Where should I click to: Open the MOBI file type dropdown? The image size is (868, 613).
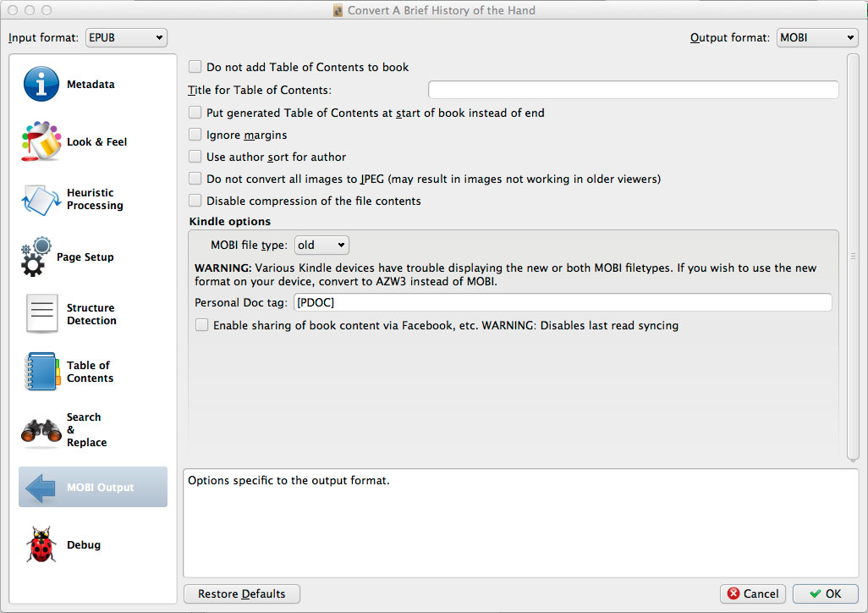coord(321,245)
